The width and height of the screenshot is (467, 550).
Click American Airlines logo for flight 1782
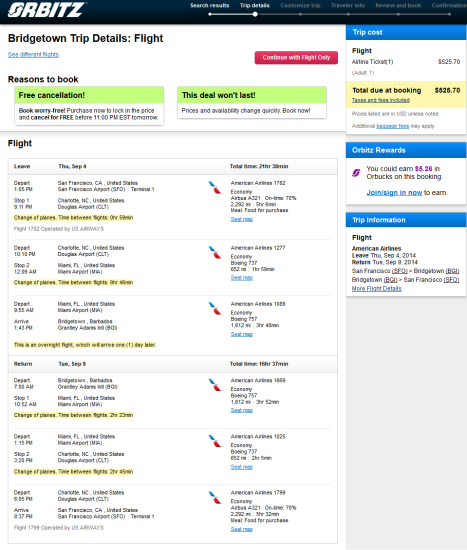tap(215, 187)
